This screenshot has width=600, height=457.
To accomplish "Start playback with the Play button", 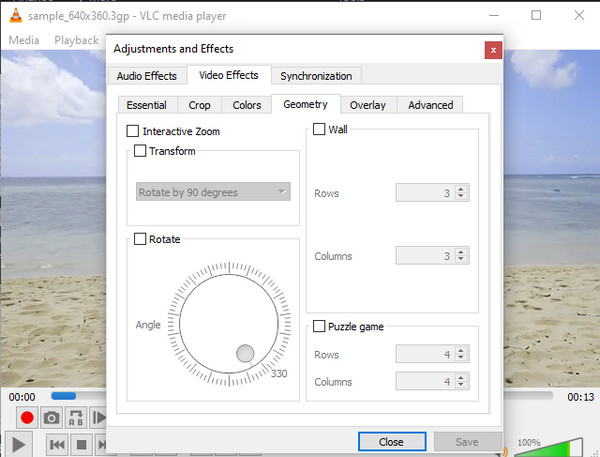I will (x=18, y=445).
